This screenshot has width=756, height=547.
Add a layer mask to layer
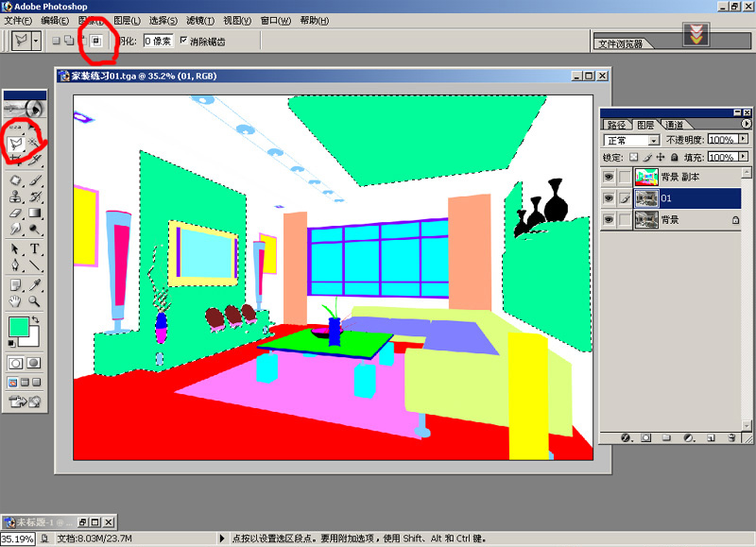[646, 437]
